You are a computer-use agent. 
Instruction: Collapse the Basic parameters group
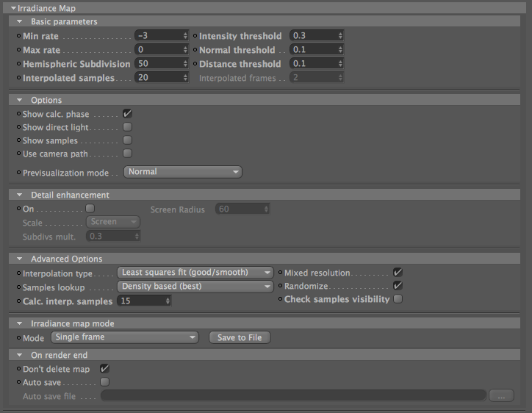19,21
